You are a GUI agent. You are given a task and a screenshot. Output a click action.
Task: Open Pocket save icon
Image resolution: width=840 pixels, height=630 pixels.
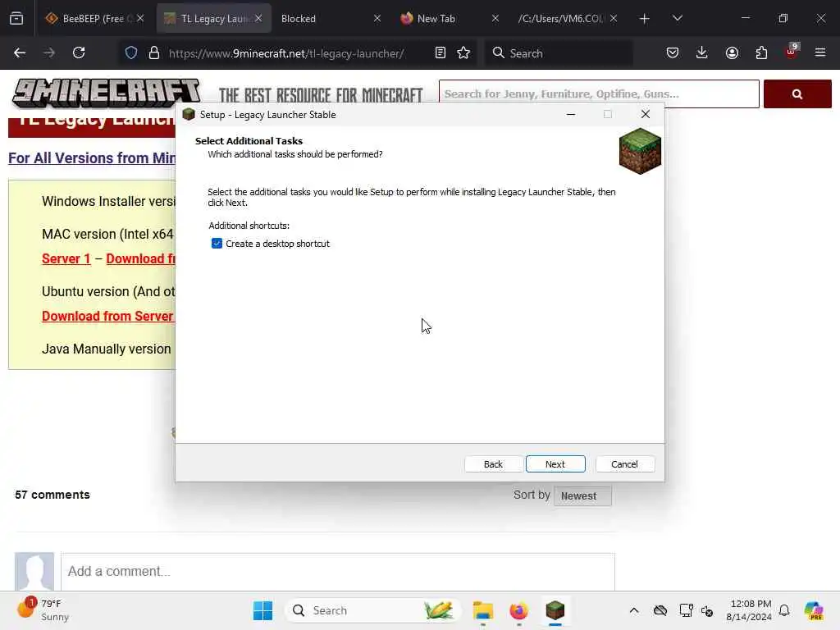(673, 53)
